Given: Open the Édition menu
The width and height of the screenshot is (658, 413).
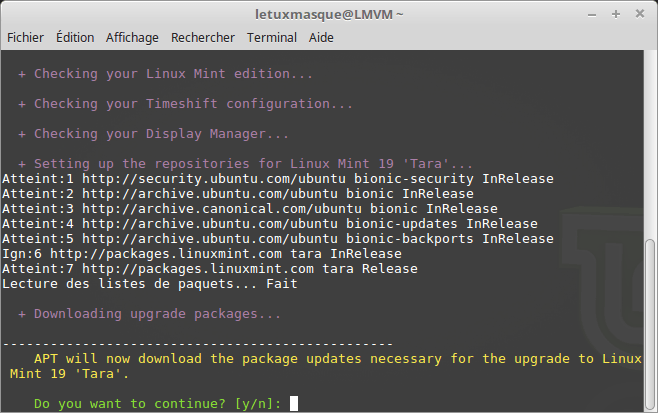Looking at the screenshot, I should click(75, 37).
